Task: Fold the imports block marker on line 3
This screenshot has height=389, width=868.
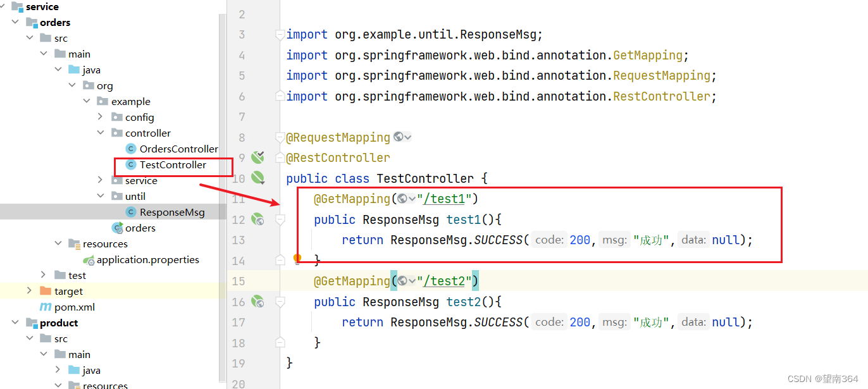Action: tap(280, 35)
